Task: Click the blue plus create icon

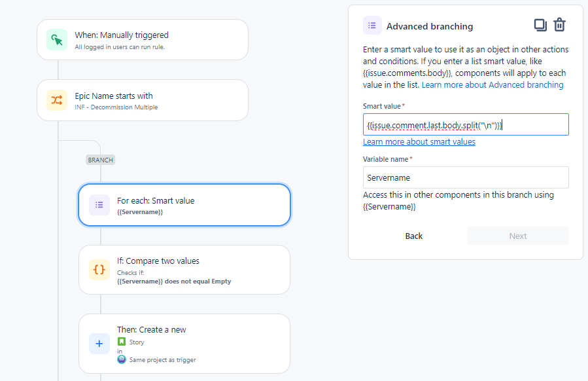Action: (99, 344)
